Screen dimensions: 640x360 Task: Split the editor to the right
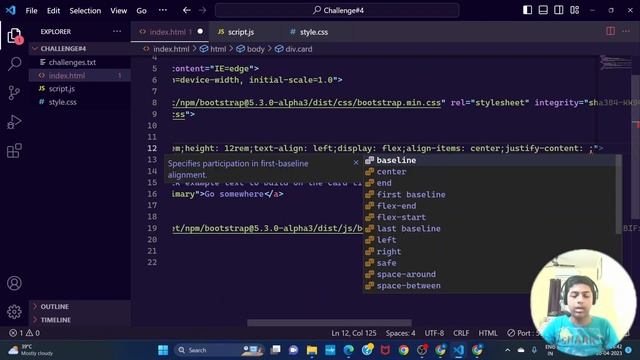pyautogui.click(x=611, y=31)
